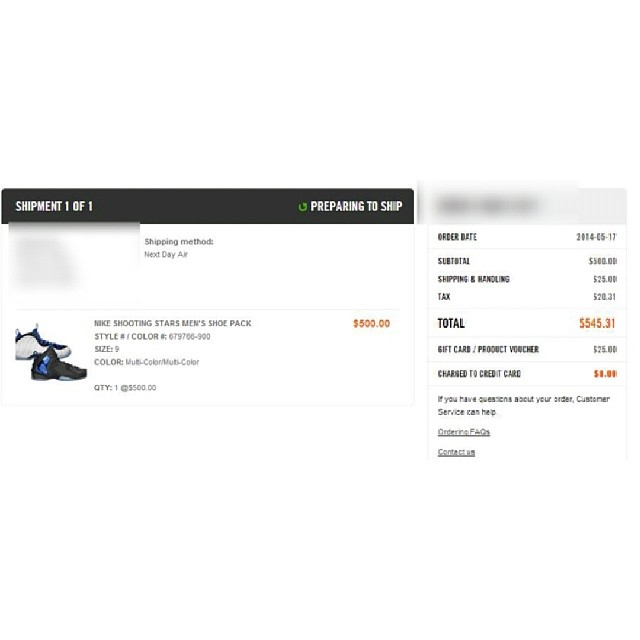The width and height of the screenshot is (640, 640).
Task: Click the Charged to Credit Card row
Action: coord(527,374)
